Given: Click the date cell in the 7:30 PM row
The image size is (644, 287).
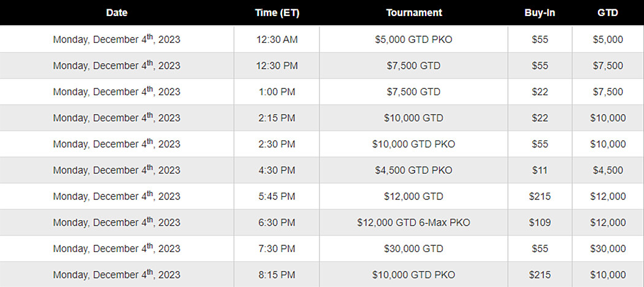Looking at the screenshot, I should click(x=117, y=248).
